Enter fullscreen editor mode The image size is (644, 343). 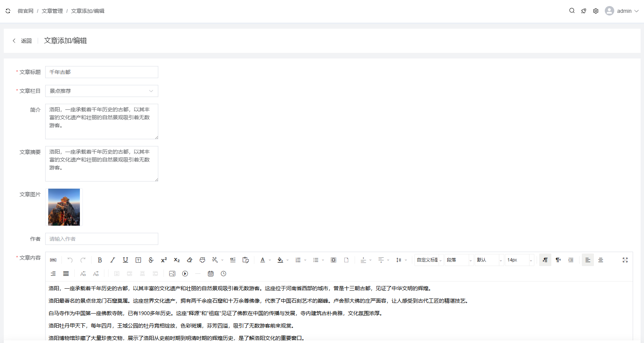click(625, 260)
